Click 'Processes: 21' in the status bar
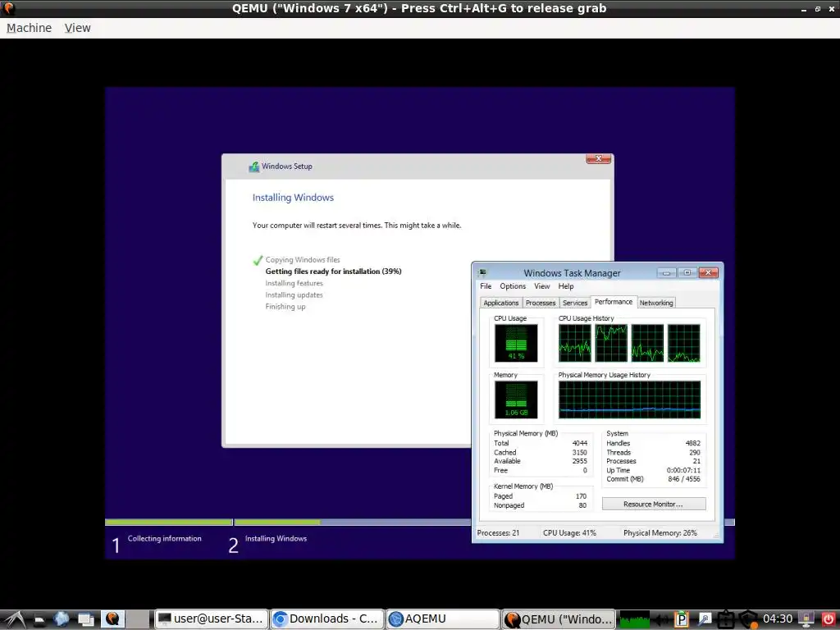This screenshot has height=630, width=840. tap(498, 533)
